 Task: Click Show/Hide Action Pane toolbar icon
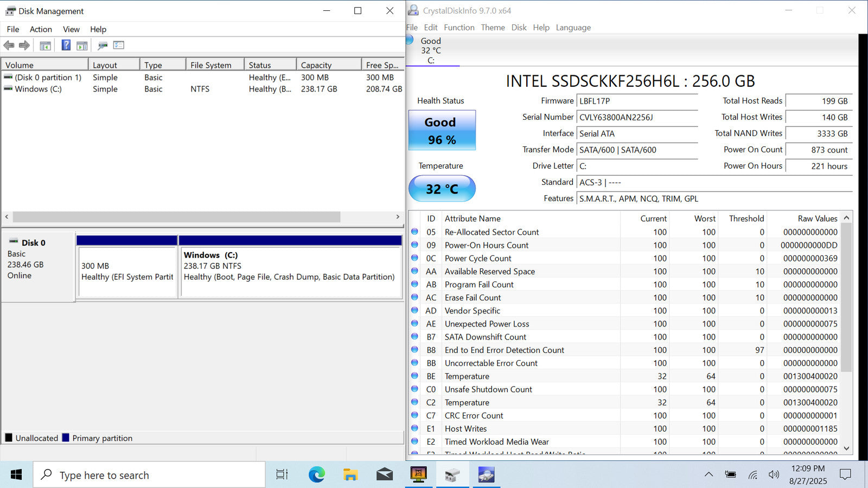click(x=82, y=46)
